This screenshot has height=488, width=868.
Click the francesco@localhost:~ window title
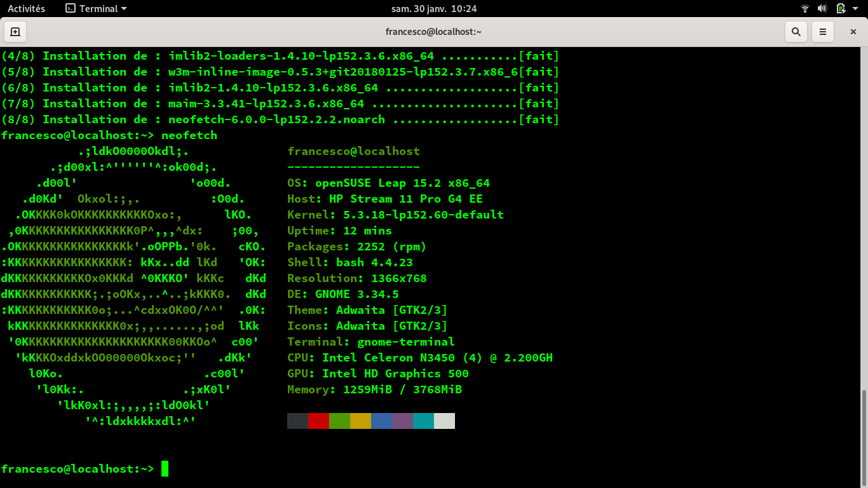click(433, 32)
